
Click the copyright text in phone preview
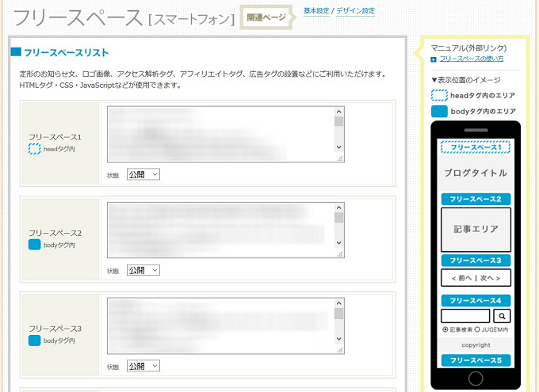tap(476, 345)
